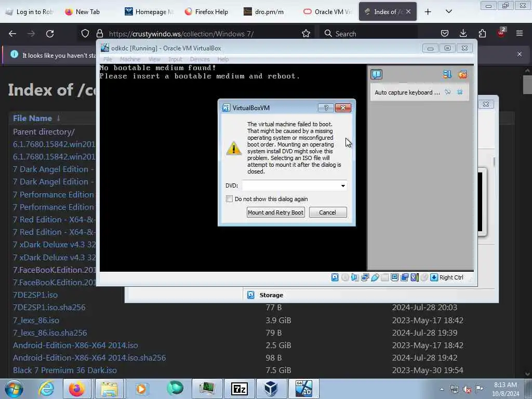The image size is (532, 399).
Task: Open Internet Explorer from taskbar
Action: pyautogui.click(x=46, y=389)
